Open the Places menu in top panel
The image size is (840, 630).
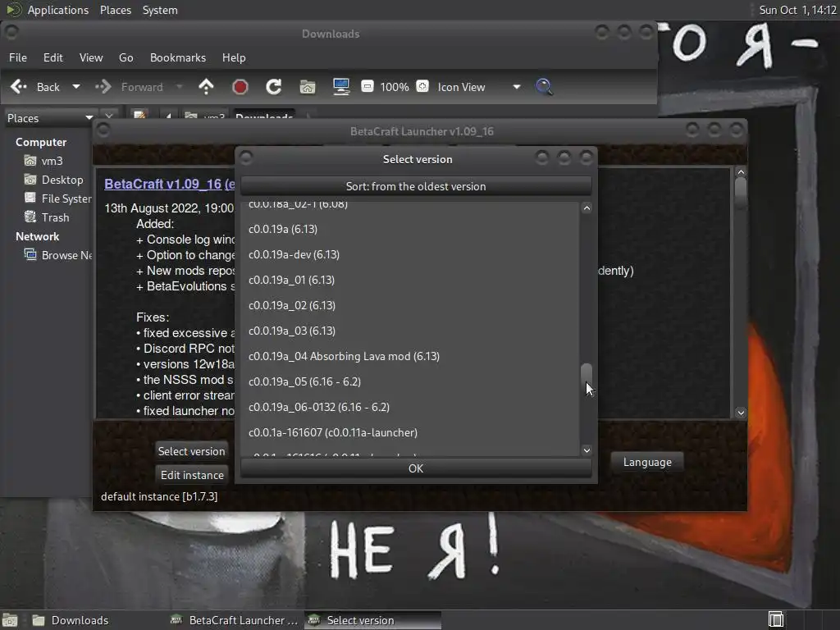click(116, 10)
